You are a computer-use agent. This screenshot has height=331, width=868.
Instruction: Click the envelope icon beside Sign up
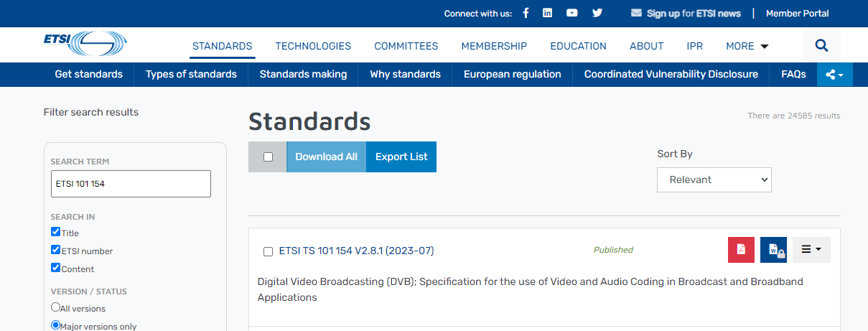tap(636, 13)
